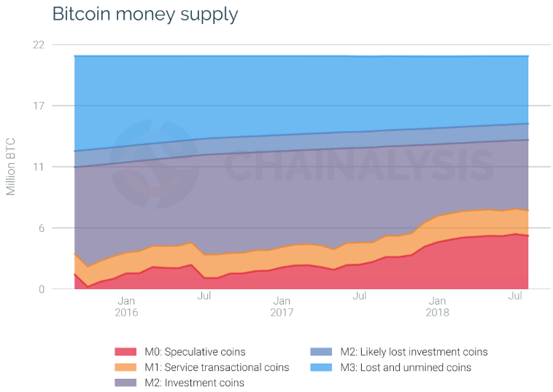
Task: Click the 'Bitcoin money supply' chart title
Action: pos(144,14)
